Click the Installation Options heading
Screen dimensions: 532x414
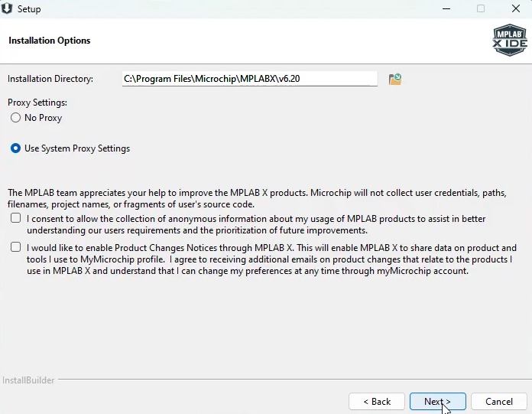coord(50,41)
